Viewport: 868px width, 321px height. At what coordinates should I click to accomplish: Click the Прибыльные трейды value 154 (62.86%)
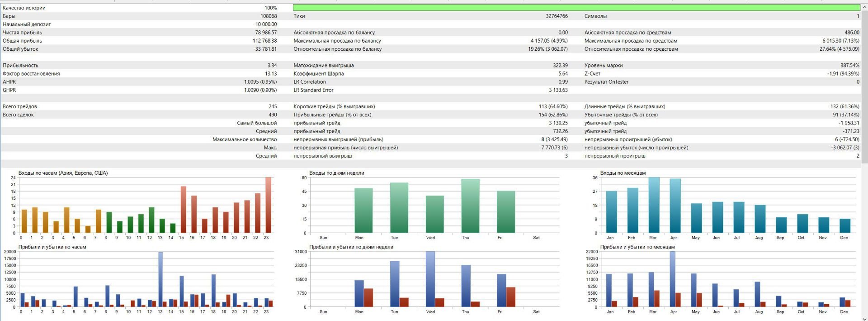click(x=553, y=115)
